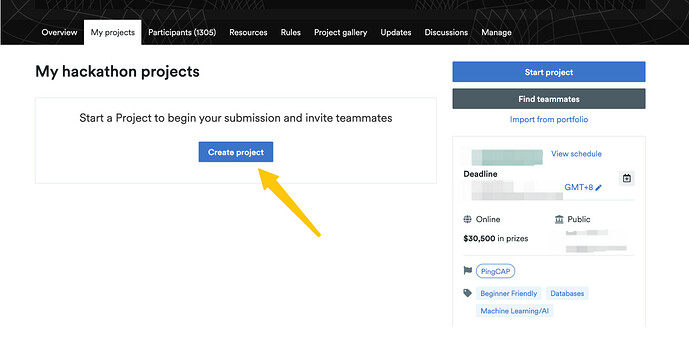This screenshot has height=363, width=689.
Task: Open Participants (1305) tab
Action: [x=182, y=32]
